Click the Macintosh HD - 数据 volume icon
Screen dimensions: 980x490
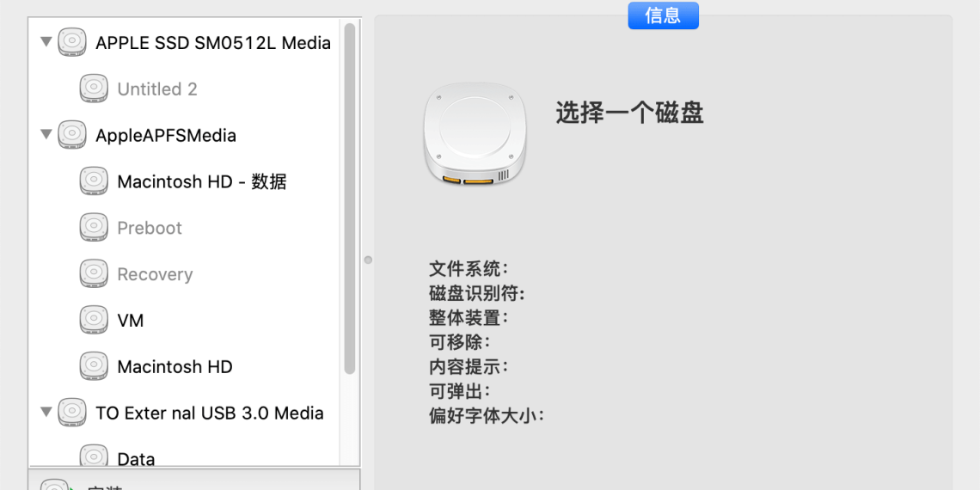click(x=94, y=181)
